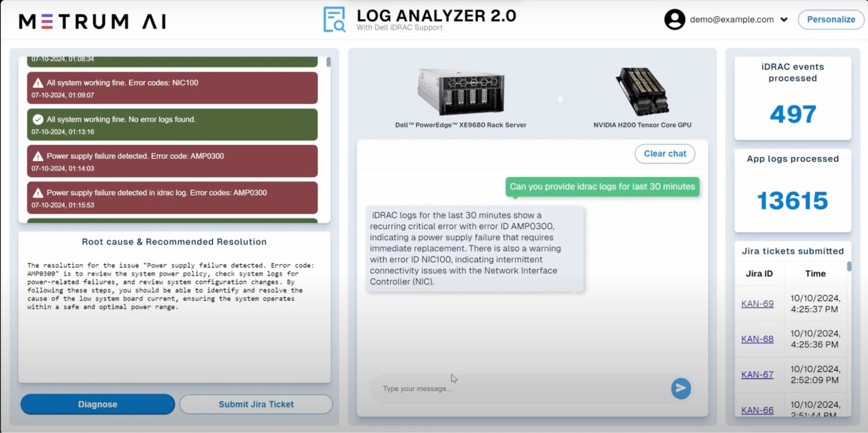The width and height of the screenshot is (868, 433).
Task: Open Jira ticket KAN-68
Action: click(x=757, y=339)
